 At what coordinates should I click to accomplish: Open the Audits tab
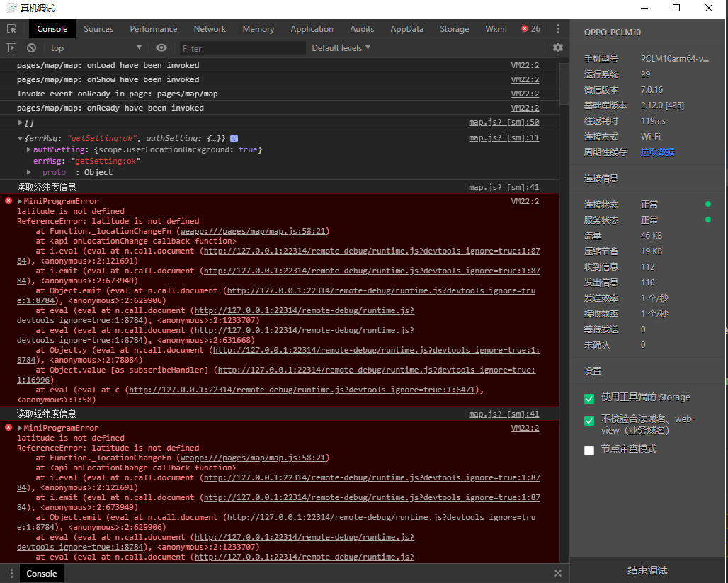click(362, 29)
